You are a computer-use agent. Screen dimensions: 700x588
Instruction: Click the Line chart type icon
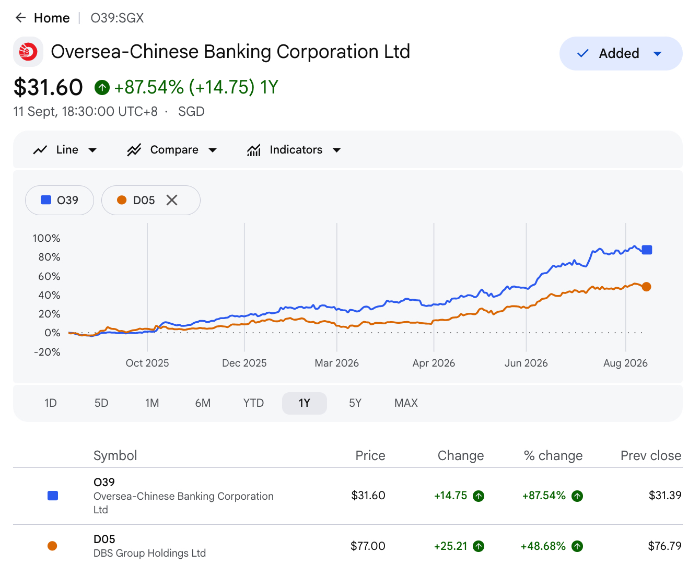pyautogui.click(x=40, y=150)
